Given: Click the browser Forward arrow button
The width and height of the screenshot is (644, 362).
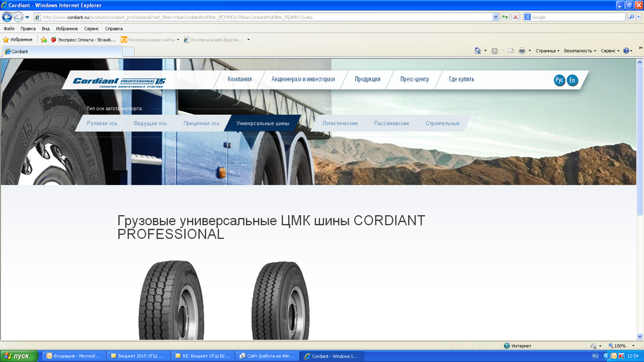Looking at the screenshot, I should point(18,17).
